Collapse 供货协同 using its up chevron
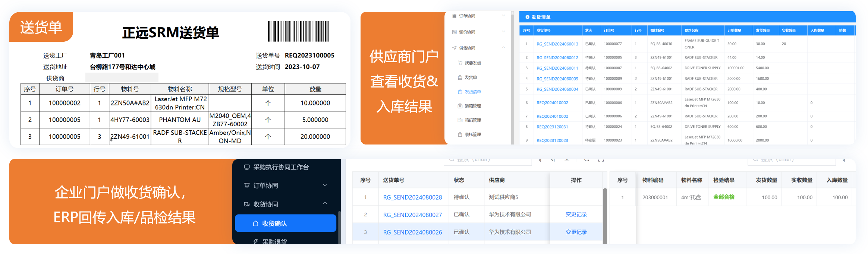The image size is (868, 254). pyautogui.click(x=503, y=48)
